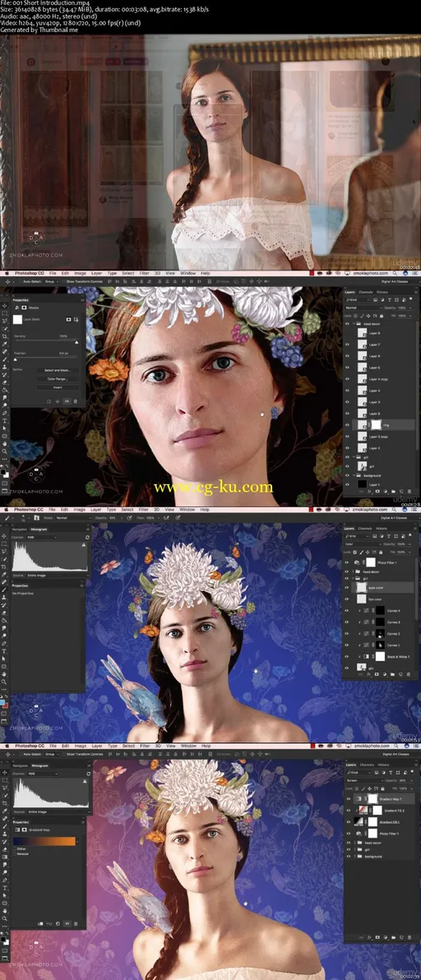Open Color blend mode dropdown in blue-background frame

pyautogui.click(x=363, y=544)
